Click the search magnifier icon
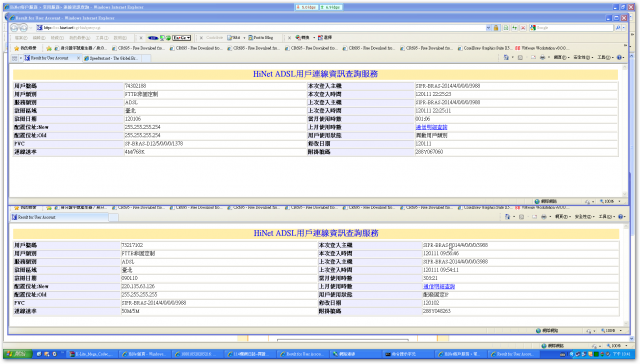 pos(618,28)
